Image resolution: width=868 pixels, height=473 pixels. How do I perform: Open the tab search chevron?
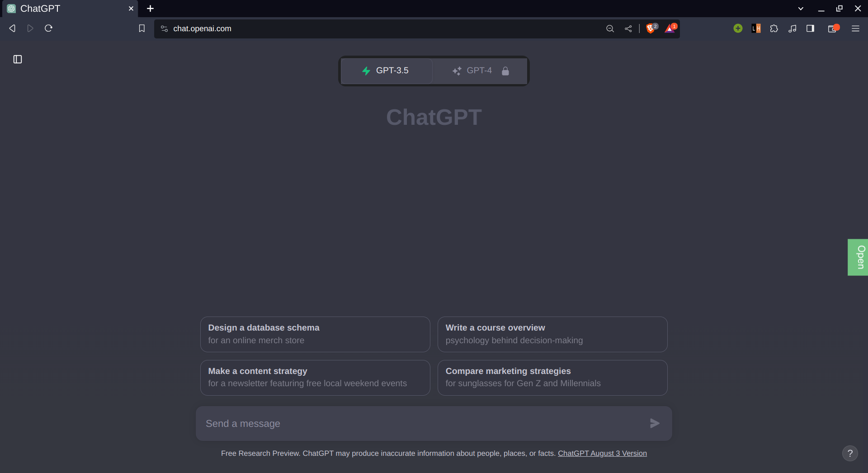(801, 9)
